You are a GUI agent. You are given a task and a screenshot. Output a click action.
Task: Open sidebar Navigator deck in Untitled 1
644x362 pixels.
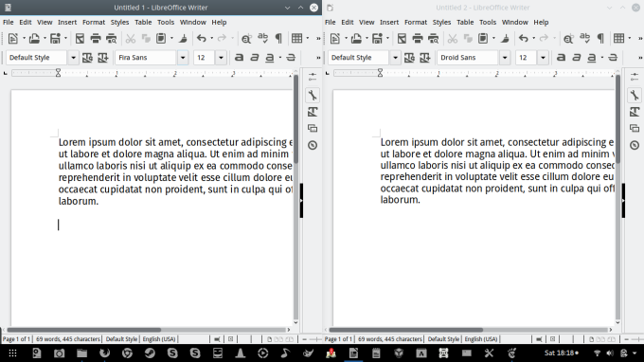click(313, 145)
